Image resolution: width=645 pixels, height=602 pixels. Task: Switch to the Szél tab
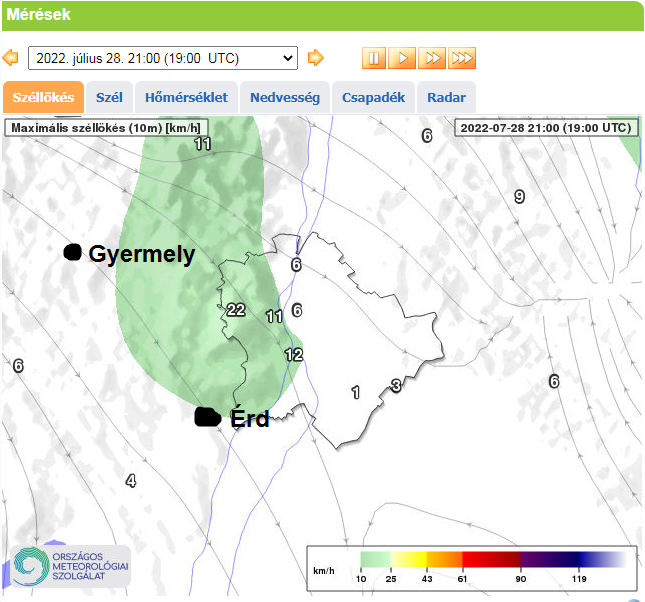click(x=109, y=98)
